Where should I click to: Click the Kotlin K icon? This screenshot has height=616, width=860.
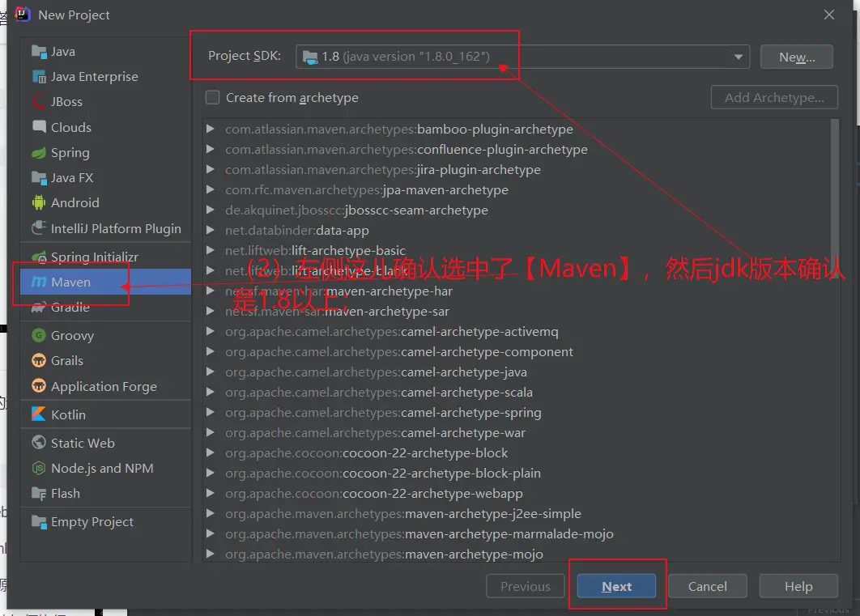pos(39,414)
